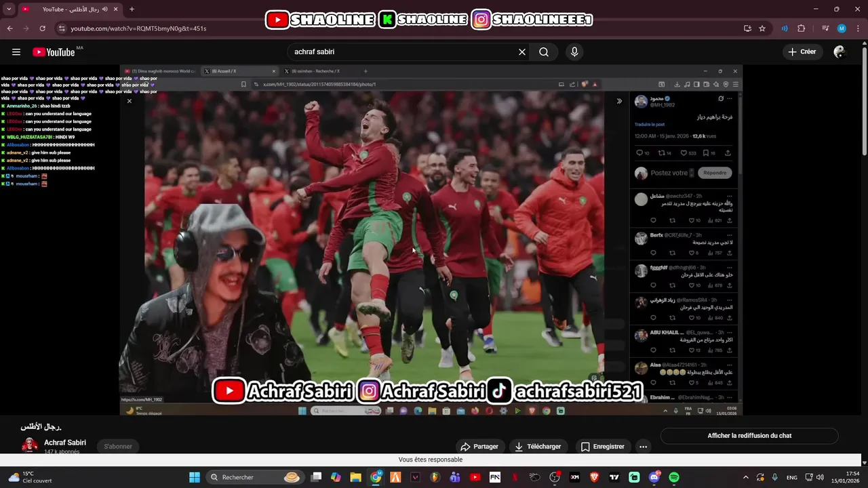Switch to Chrome on the taskbar

point(376,477)
